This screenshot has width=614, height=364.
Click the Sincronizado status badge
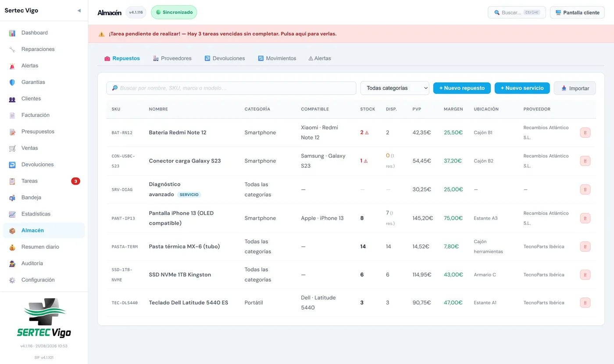pos(174,12)
